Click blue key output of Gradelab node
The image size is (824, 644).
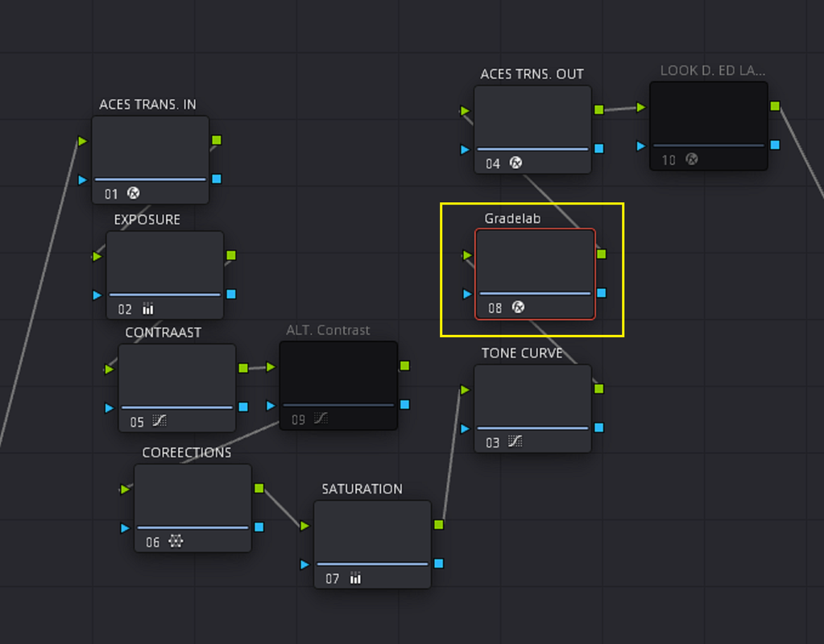tap(602, 293)
